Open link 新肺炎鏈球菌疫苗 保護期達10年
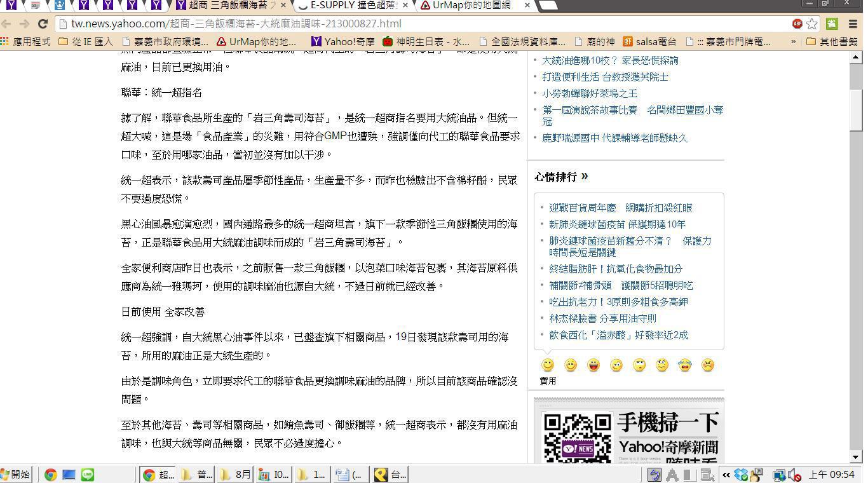This screenshot has height=483, width=868. 617,224
